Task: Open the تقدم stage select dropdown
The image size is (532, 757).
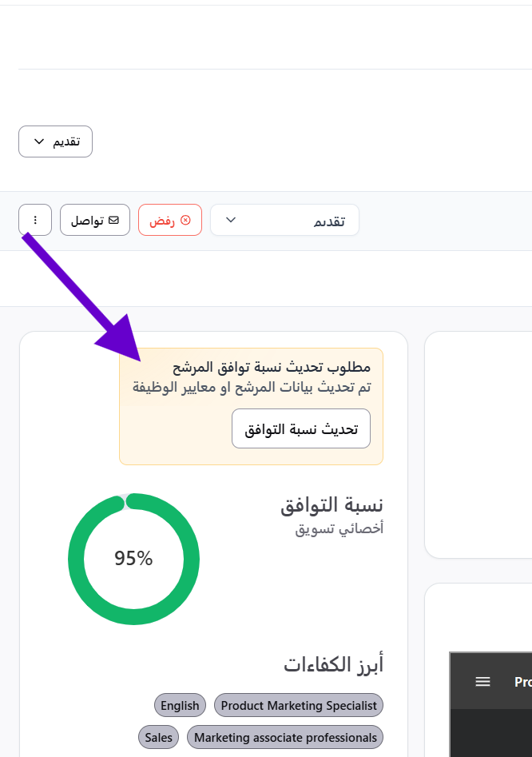Action: point(284,221)
